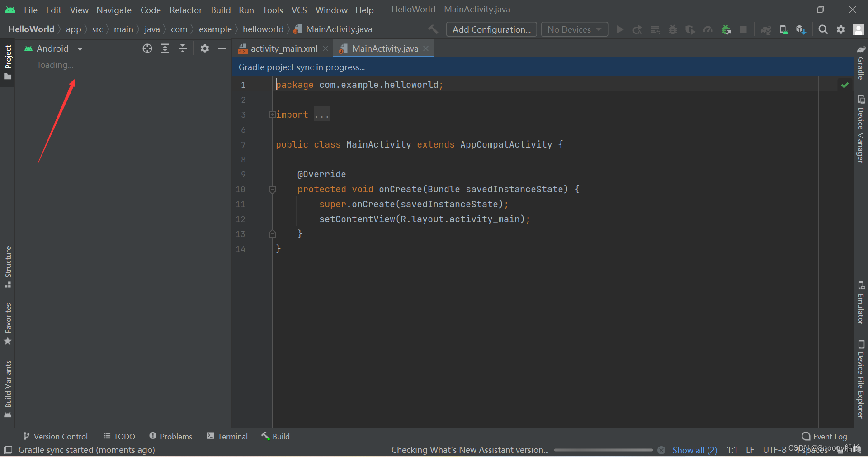Open the LF line separator selector
Screen dimensions: 868x457
(750, 450)
